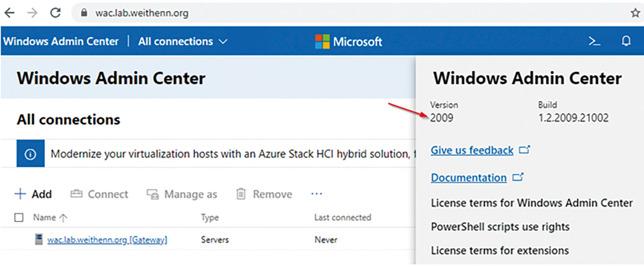Viewport: 644px width, 267px height.
Task: Open License terms for Windows Admin Center
Action: (532, 203)
